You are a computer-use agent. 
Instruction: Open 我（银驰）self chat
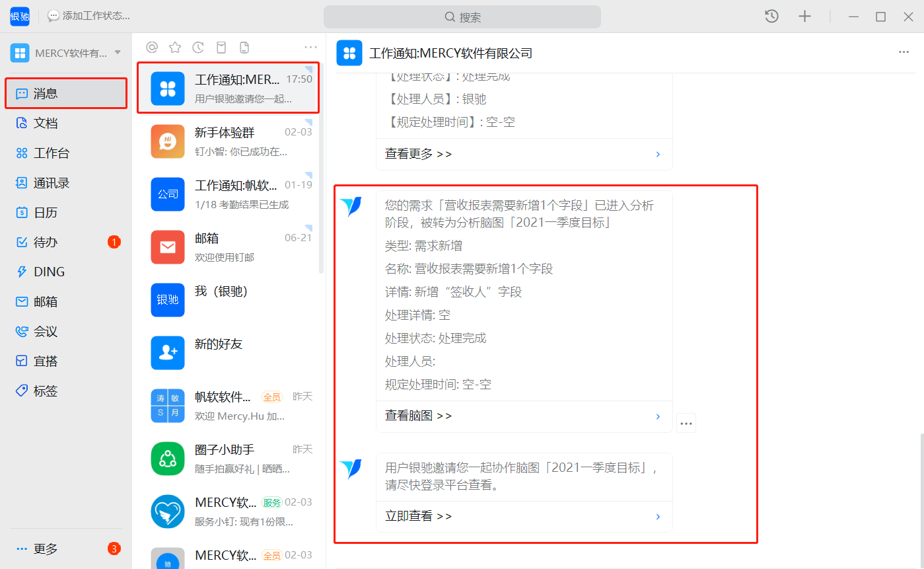point(229,300)
